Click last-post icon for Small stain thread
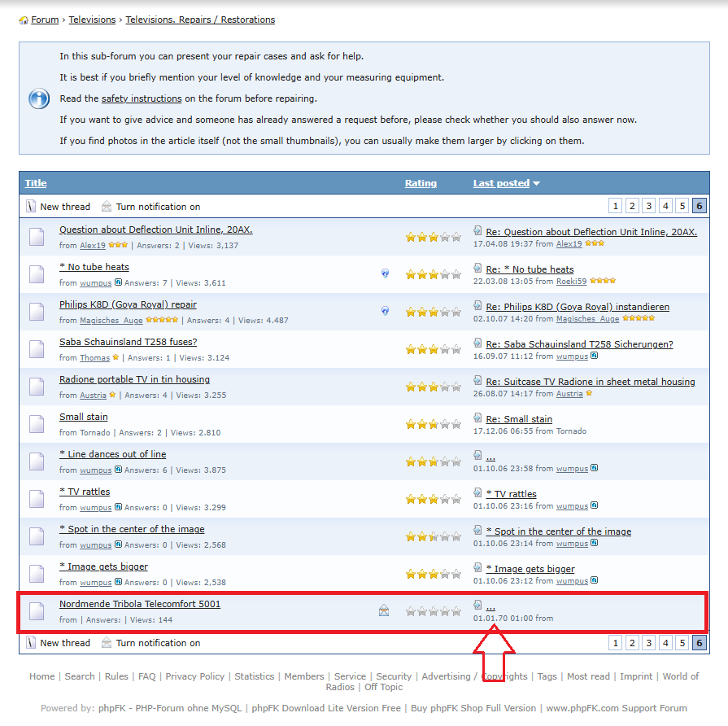 (478, 418)
